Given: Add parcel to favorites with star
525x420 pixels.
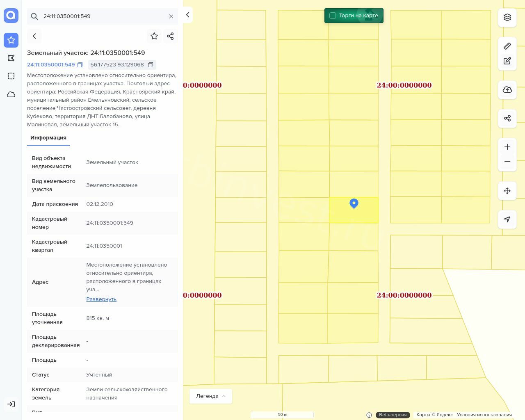Looking at the screenshot, I should click(154, 36).
